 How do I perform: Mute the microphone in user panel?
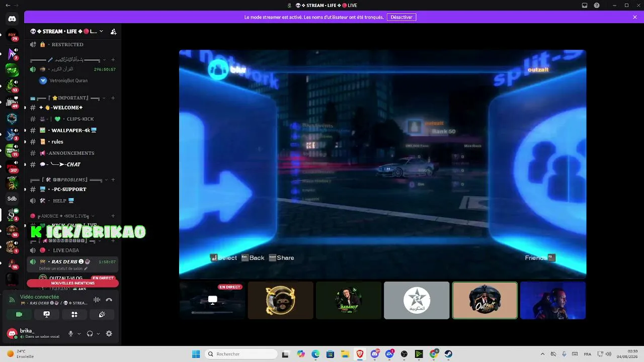pyautogui.click(x=70, y=333)
